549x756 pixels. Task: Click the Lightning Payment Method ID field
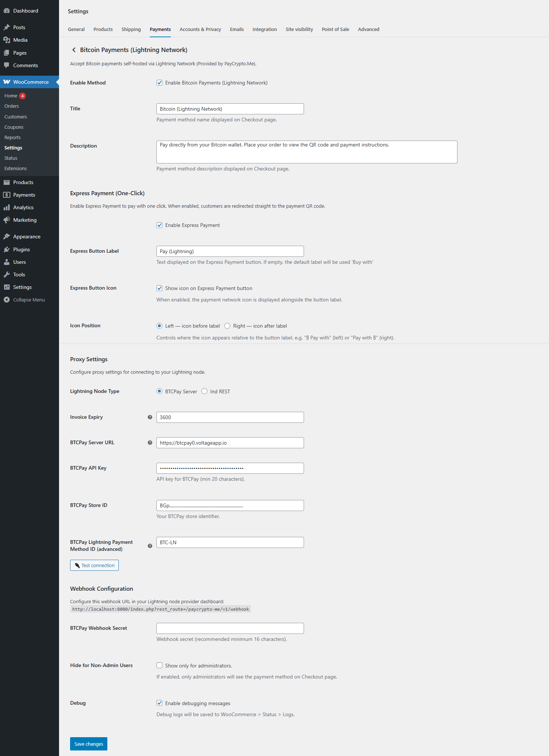230,542
